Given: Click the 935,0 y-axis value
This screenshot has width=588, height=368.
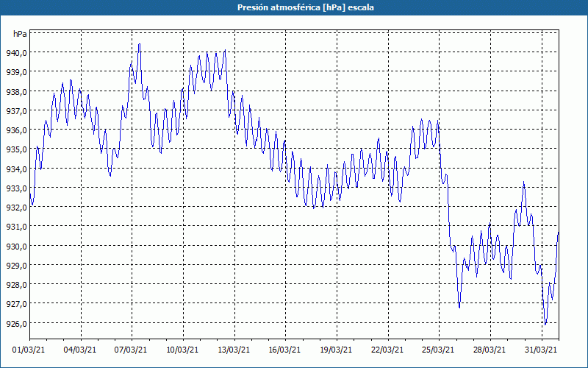Looking at the screenshot, I should coord(16,149).
